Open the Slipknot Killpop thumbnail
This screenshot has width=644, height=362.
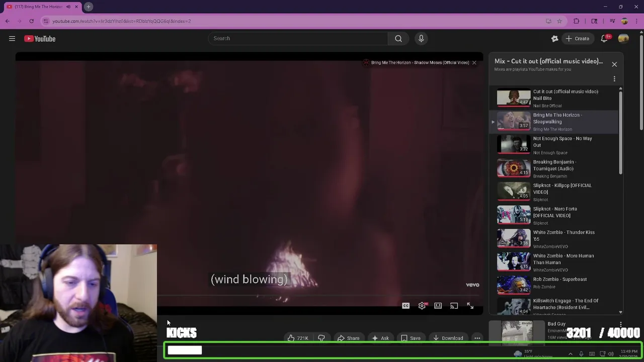[514, 191]
